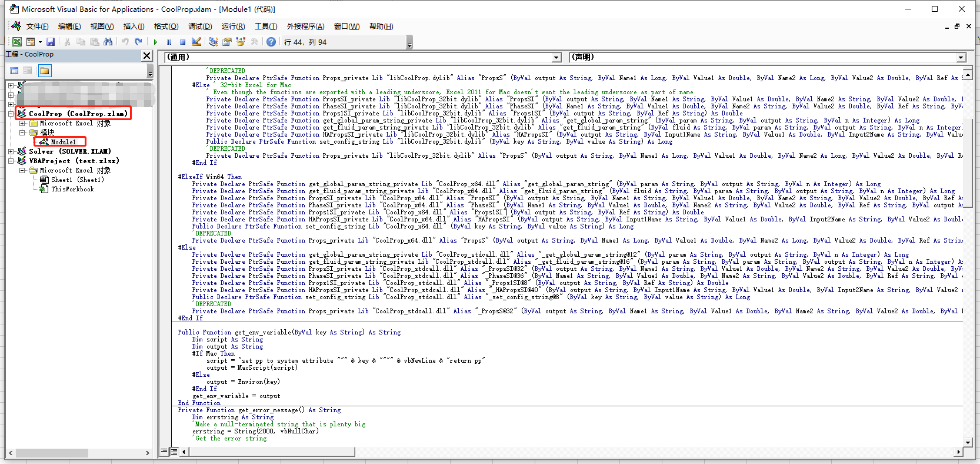Open the Object Browser icon
980x464 pixels.
(240, 42)
